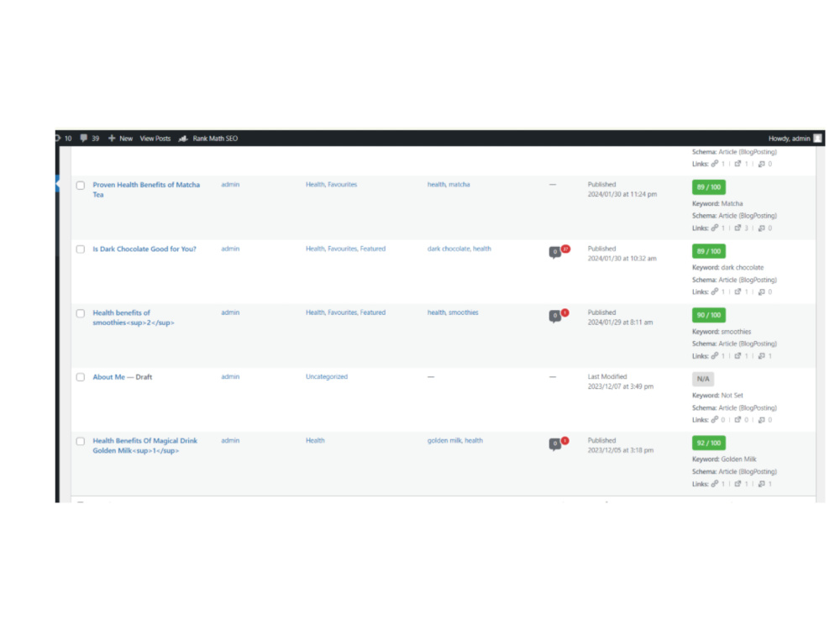Filter by Favourites category in Matcha row
The image size is (840, 630).
pos(343,184)
